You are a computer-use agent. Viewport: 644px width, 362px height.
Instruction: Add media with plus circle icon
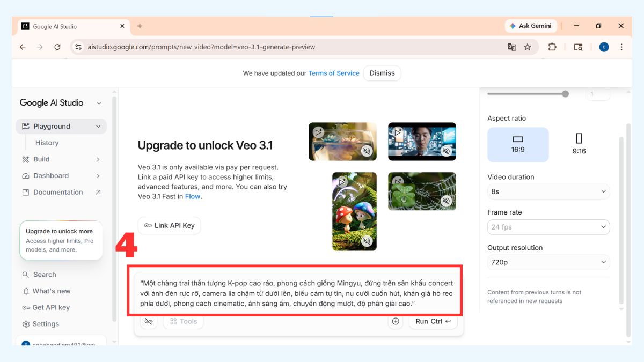click(x=396, y=321)
